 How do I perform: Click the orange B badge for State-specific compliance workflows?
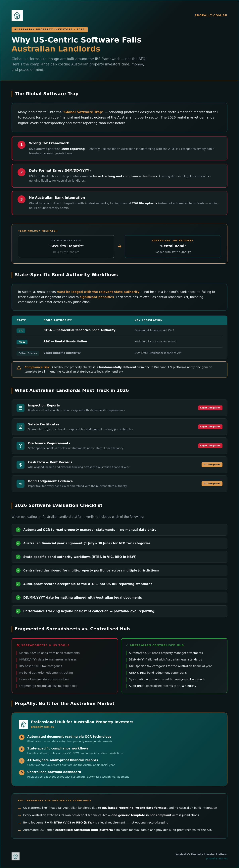pyautogui.click(x=22, y=749)
